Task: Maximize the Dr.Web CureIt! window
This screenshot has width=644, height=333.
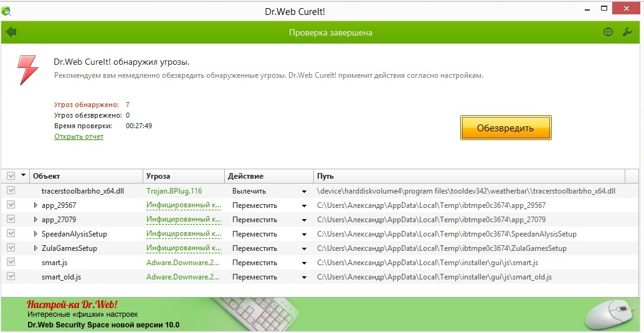Action: (x=604, y=8)
